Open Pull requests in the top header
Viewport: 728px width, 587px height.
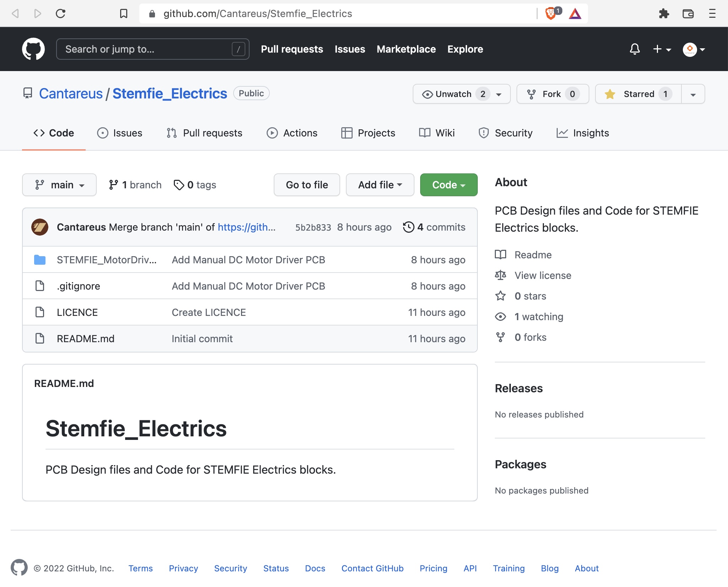pos(292,49)
